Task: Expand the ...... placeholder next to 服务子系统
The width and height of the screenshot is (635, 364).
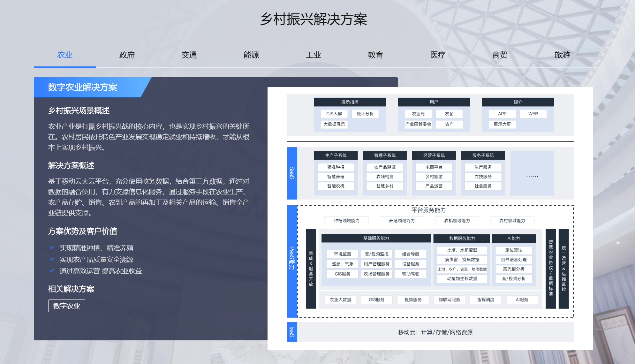Action: pos(532,176)
